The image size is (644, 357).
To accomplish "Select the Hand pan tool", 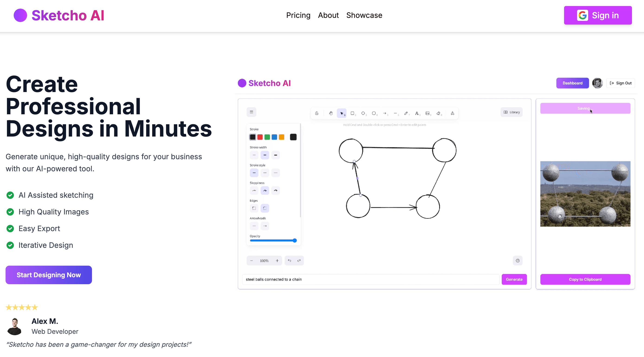I will tap(331, 113).
